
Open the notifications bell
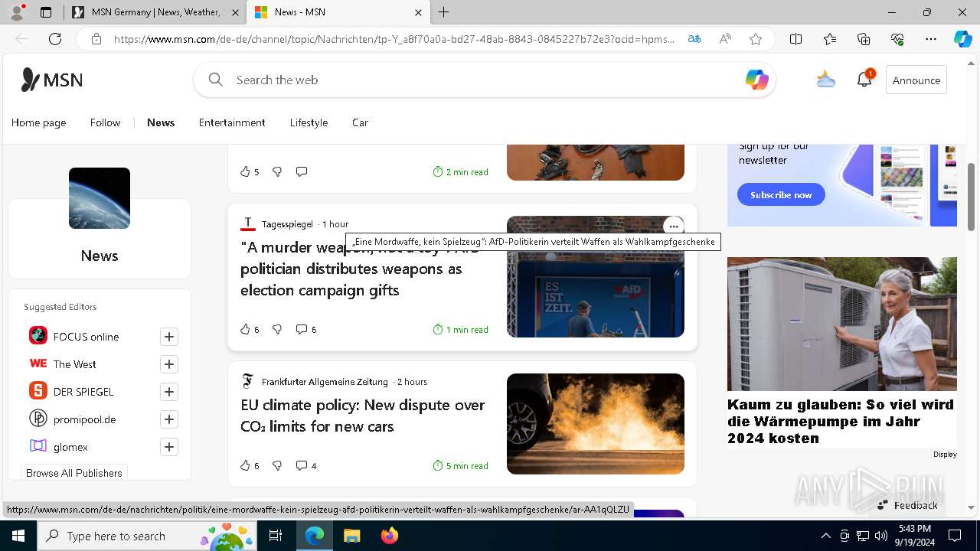[x=864, y=80]
